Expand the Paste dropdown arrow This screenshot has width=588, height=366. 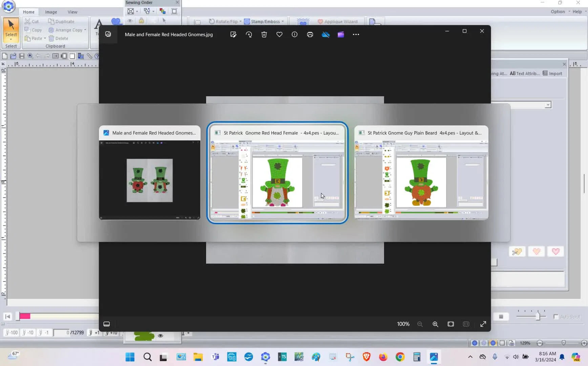coord(45,38)
